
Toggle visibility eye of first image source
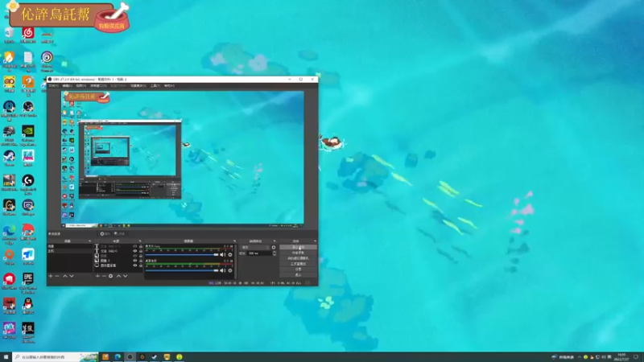[x=135, y=256]
